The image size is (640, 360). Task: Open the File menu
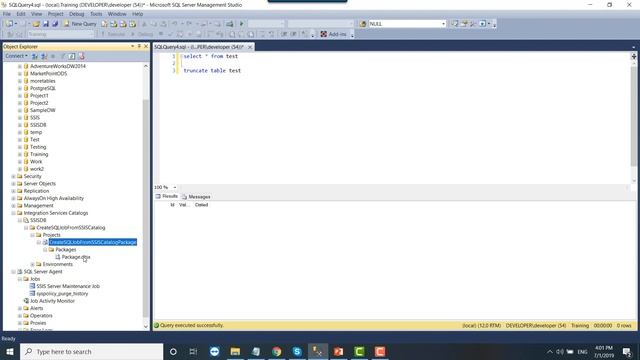pyautogui.click(x=7, y=14)
